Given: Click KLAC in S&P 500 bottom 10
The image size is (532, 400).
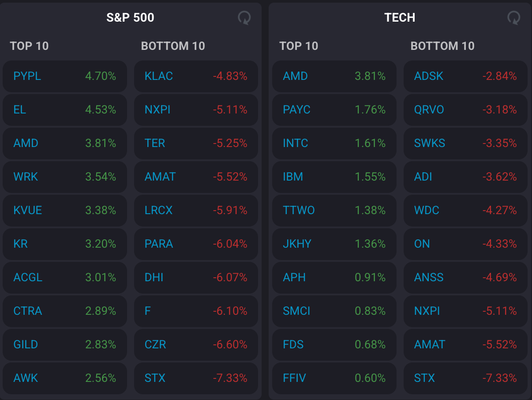Looking at the screenshot, I should click(x=159, y=76).
